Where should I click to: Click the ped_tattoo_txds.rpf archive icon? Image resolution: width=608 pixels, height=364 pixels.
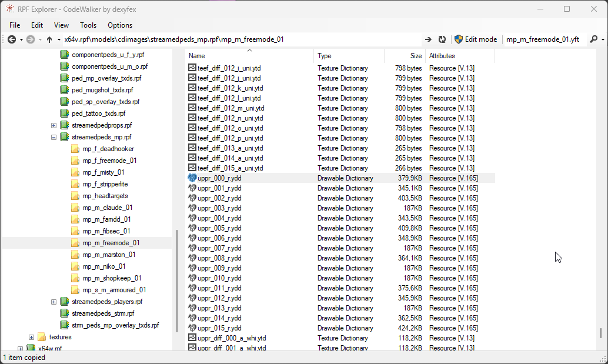pos(65,113)
